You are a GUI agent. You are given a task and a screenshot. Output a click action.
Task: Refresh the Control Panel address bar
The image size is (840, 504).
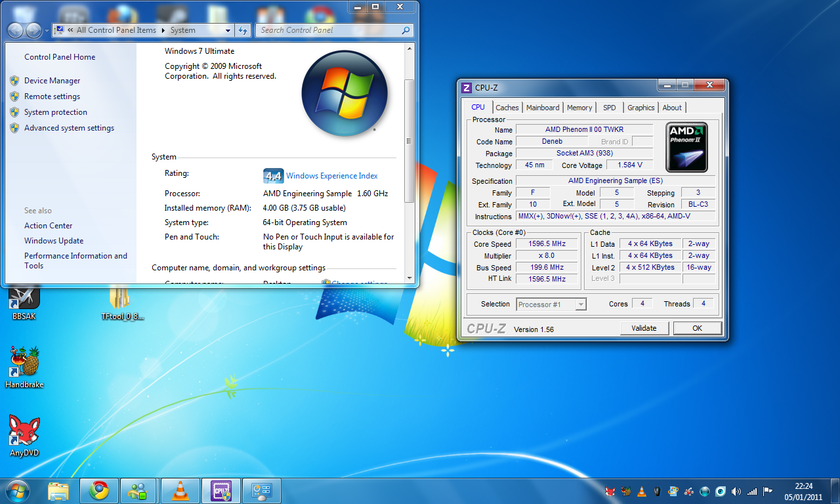coord(243,30)
